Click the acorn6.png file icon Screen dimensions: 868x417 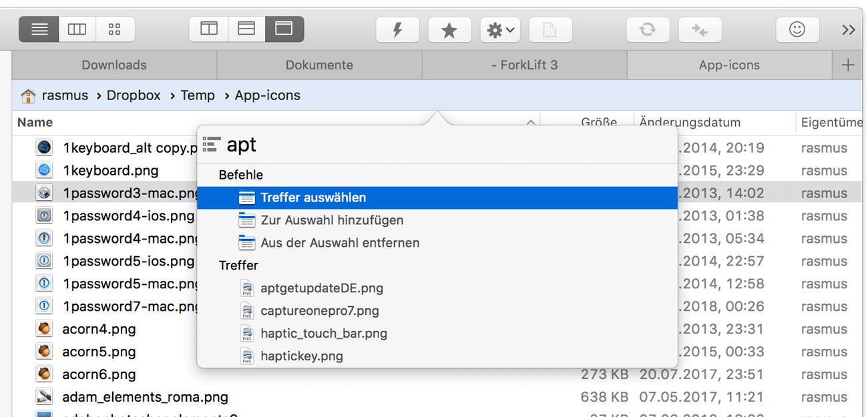pos(44,374)
